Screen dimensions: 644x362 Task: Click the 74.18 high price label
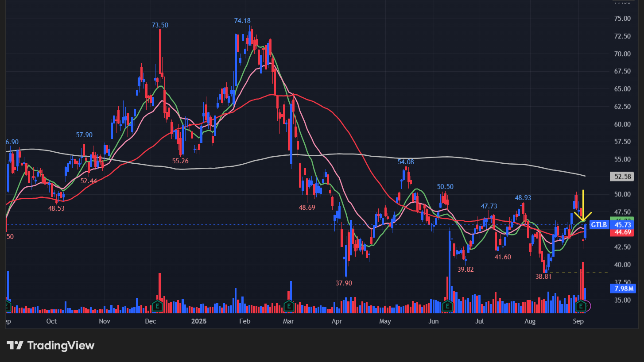point(243,21)
